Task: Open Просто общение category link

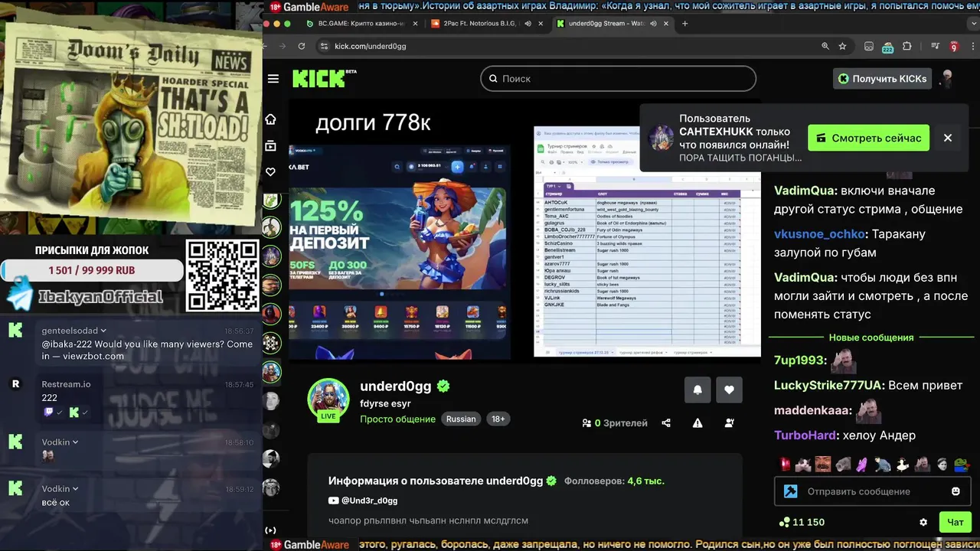Action: click(x=397, y=419)
